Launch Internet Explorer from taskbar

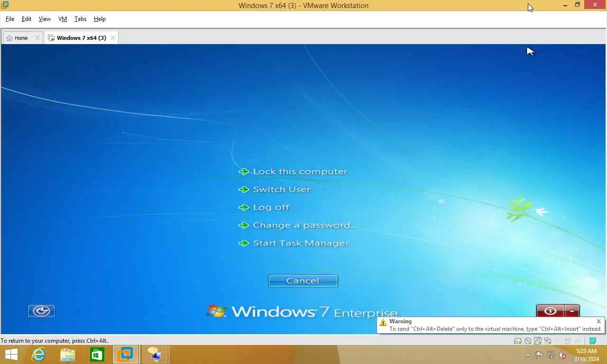pyautogui.click(x=38, y=355)
